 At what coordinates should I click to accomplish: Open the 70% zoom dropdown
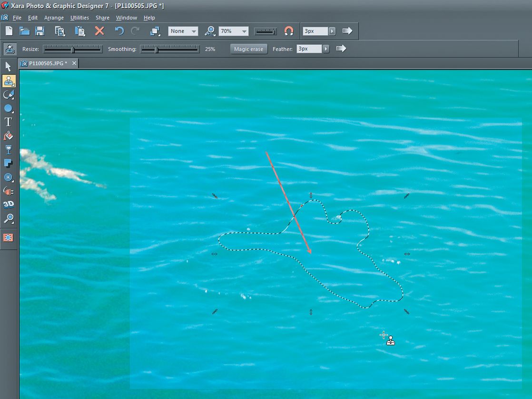coord(234,31)
